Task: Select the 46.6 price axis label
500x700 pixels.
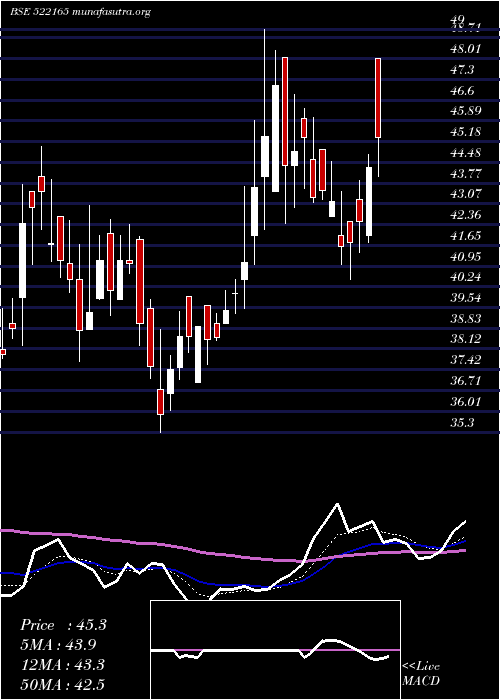Action: [x=463, y=91]
